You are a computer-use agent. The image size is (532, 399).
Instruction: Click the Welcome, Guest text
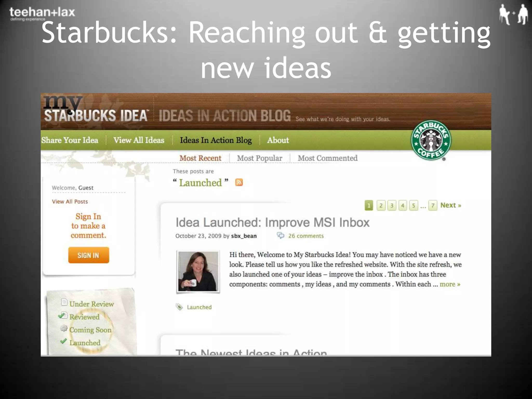(72, 188)
